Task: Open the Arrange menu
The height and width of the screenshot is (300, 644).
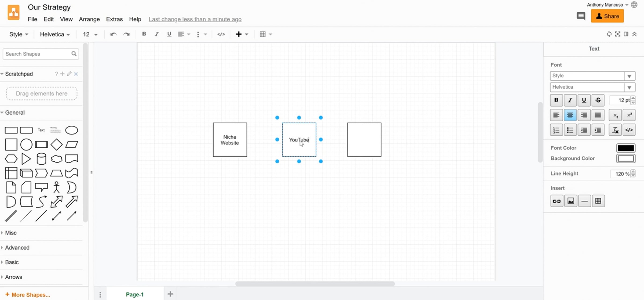Action: [89, 19]
